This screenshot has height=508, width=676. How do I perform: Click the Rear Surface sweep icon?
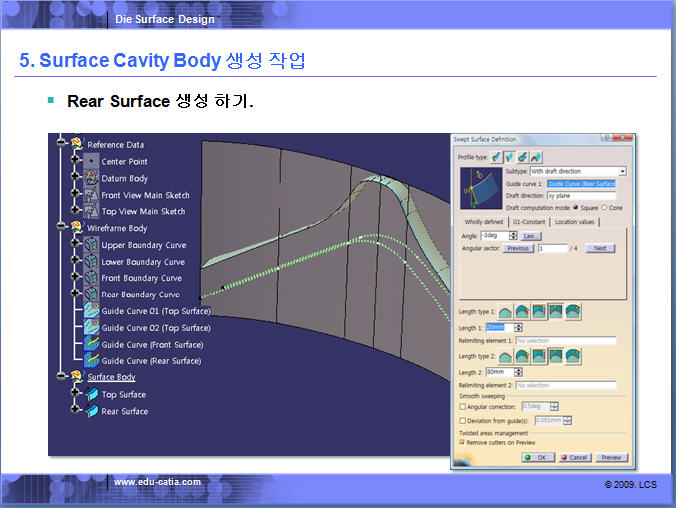pyautogui.click(x=90, y=411)
